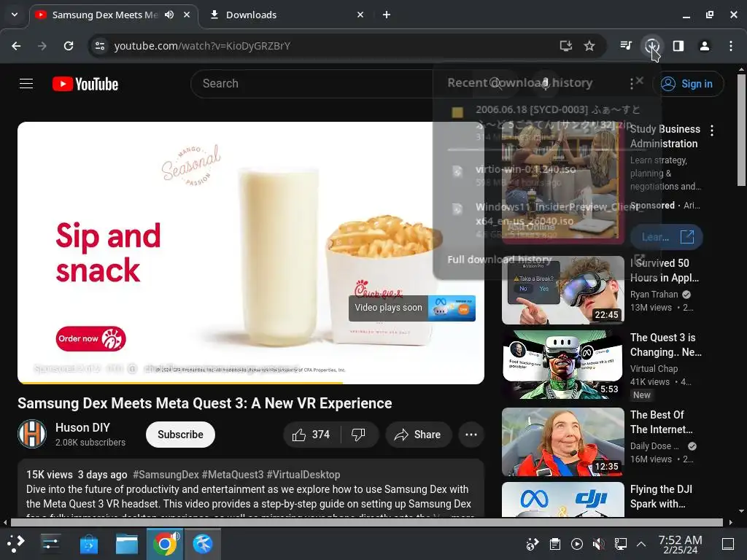747x560 pixels.
Task: Open the Dolphin file manager taskbar icon
Action: [x=127, y=544]
